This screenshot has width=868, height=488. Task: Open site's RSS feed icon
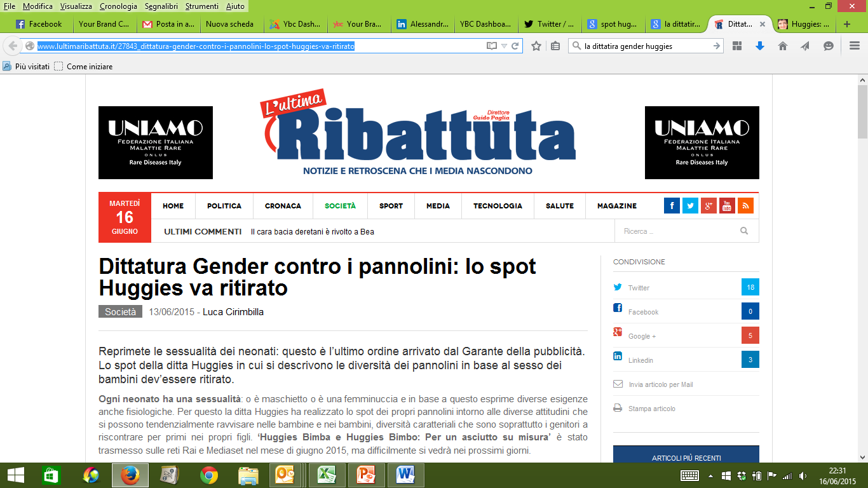click(745, 206)
